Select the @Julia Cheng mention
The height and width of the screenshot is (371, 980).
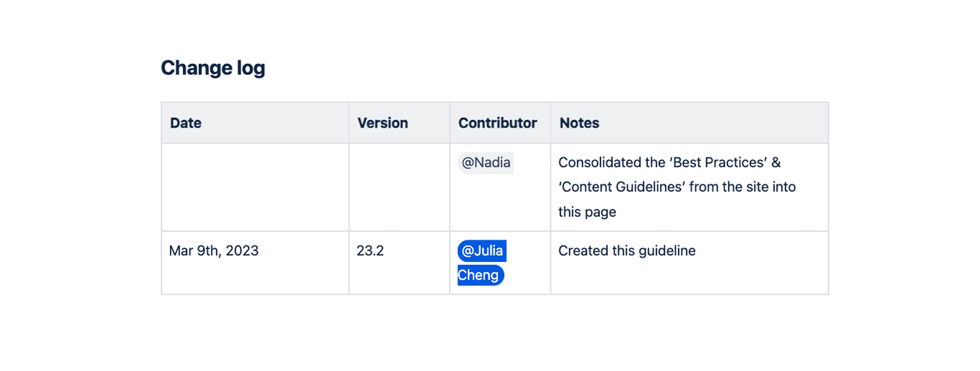482,263
